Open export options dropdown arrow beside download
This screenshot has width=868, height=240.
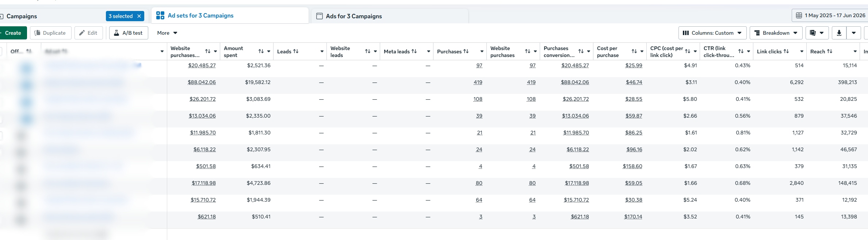click(x=854, y=33)
